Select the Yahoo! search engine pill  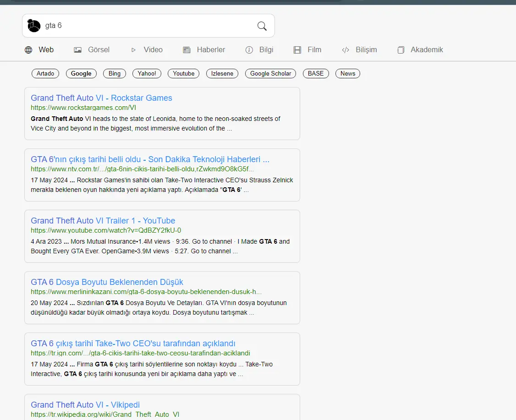pyautogui.click(x=147, y=73)
